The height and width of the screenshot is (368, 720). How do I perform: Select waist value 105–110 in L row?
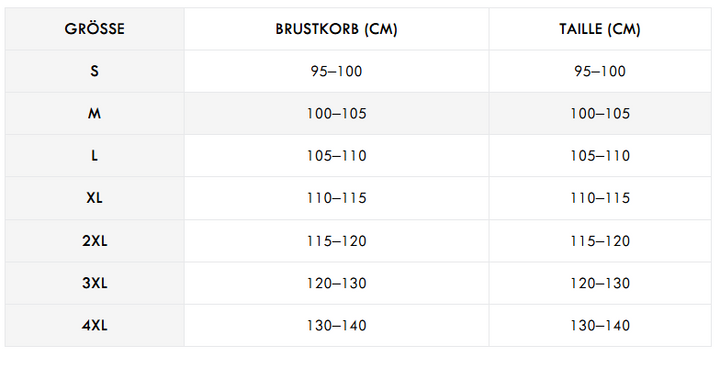click(x=600, y=156)
